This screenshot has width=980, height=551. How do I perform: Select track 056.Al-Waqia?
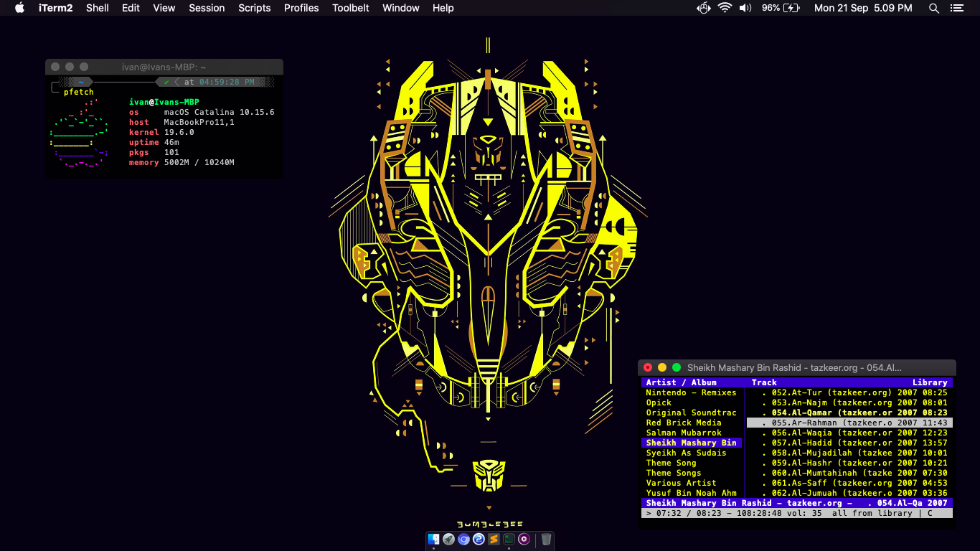[849, 433]
